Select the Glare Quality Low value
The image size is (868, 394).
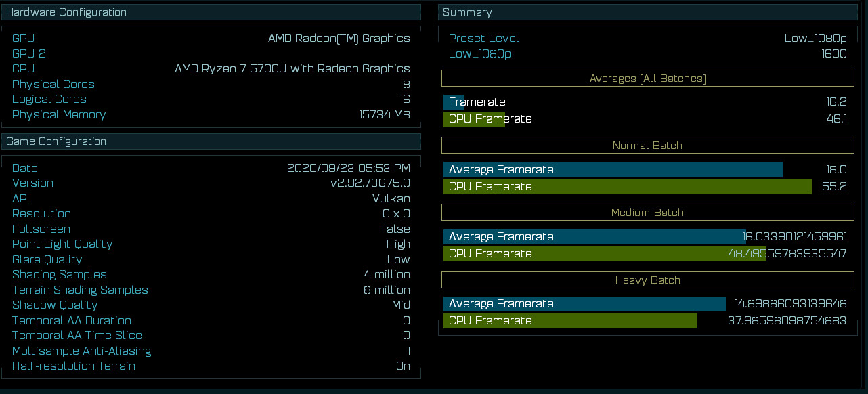point(398,259)
